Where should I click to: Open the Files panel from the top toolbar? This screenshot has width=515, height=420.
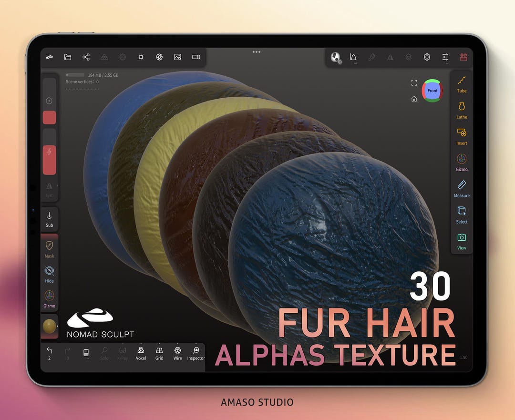click(68, 57)
